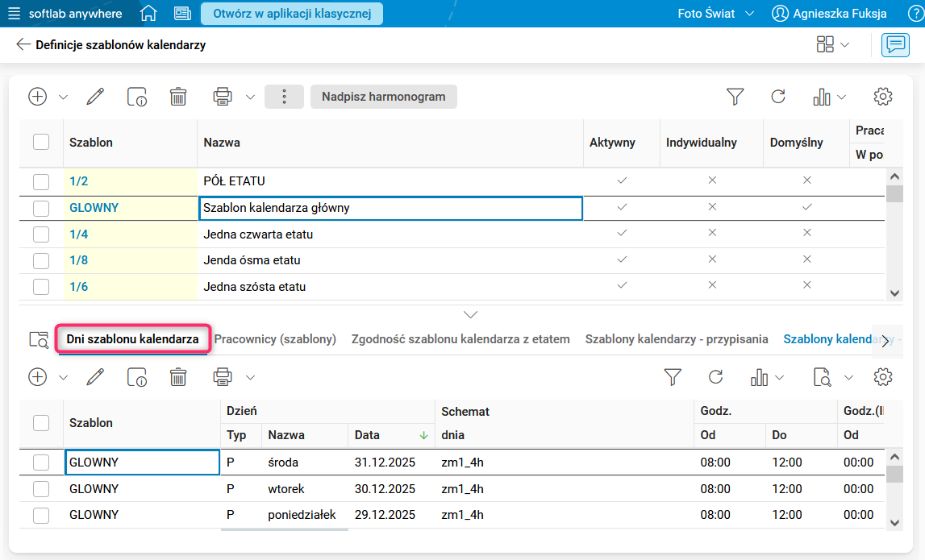Check the lower grid row dated 30.12.2025
This screenshot has width=925, height=560.
point(41,489)
